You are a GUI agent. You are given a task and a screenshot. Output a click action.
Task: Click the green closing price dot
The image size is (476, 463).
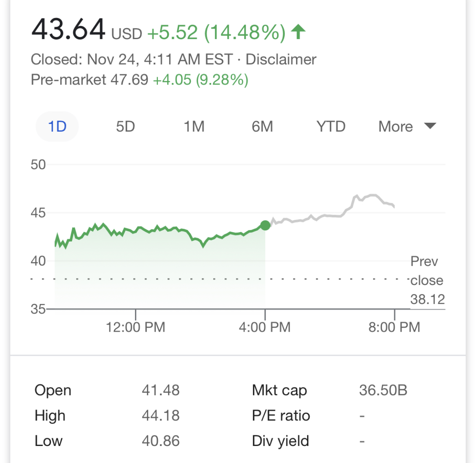(265, 225)
